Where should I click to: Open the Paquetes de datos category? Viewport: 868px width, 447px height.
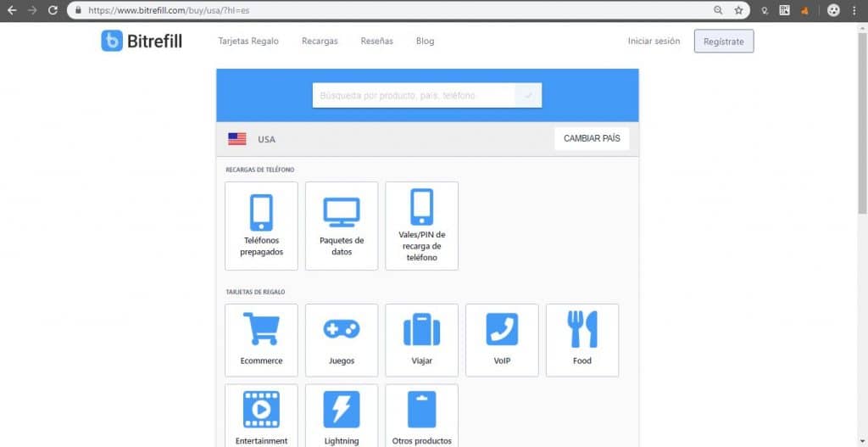(342, 226)
